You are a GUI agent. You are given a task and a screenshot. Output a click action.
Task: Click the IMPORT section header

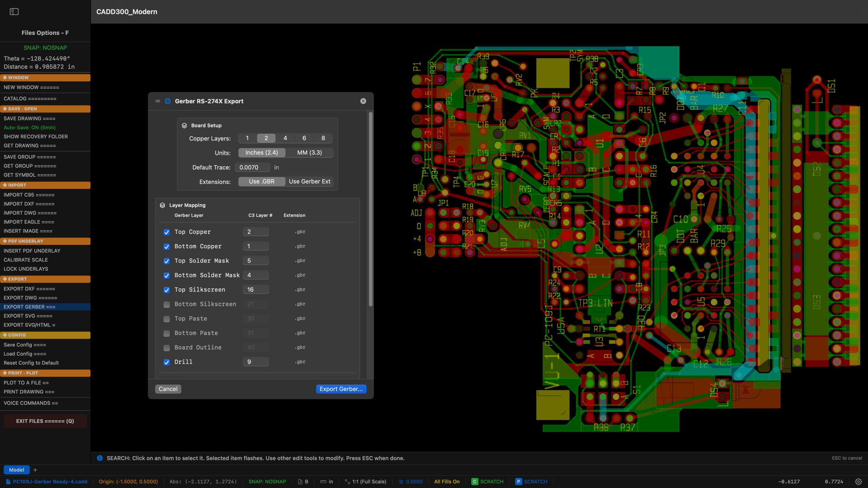(x=45, y=185)
